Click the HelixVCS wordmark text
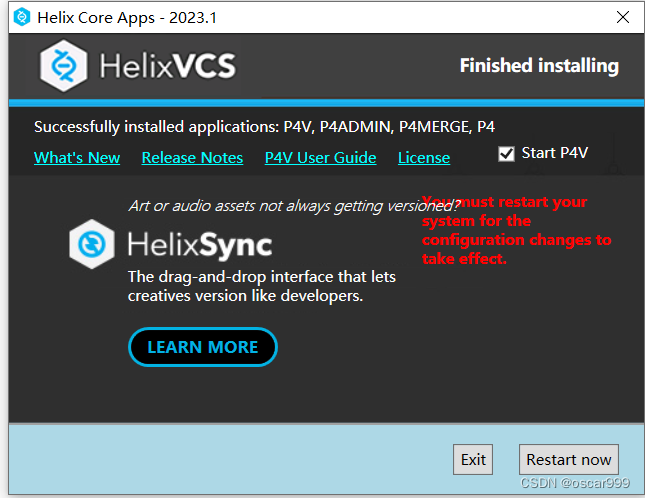The width and height of the screenshot is (645, 498). pos(168,66)
